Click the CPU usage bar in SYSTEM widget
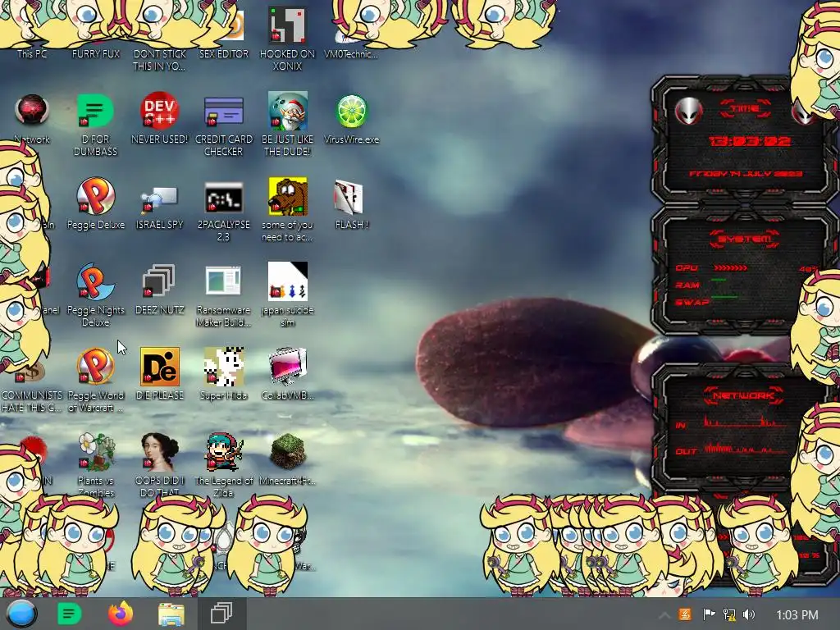Viewport: 840px width, 630px height. coord(731,267)
